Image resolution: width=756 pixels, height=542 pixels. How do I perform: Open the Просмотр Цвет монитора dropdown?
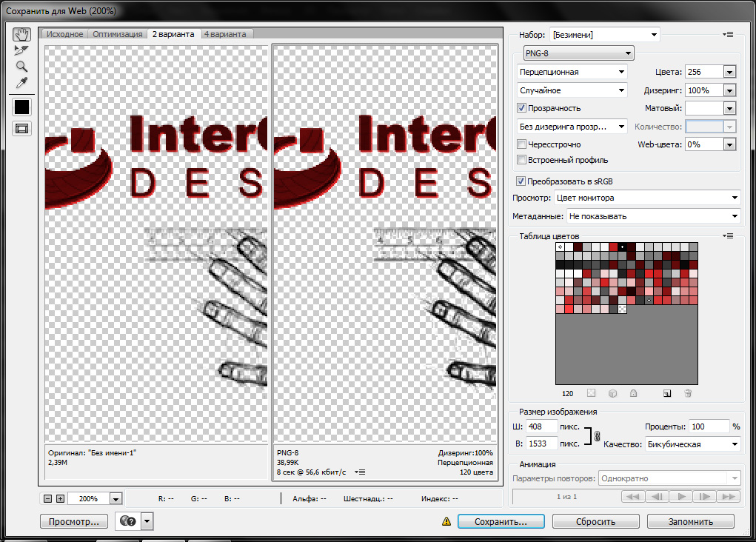click(x=647, y=198)
